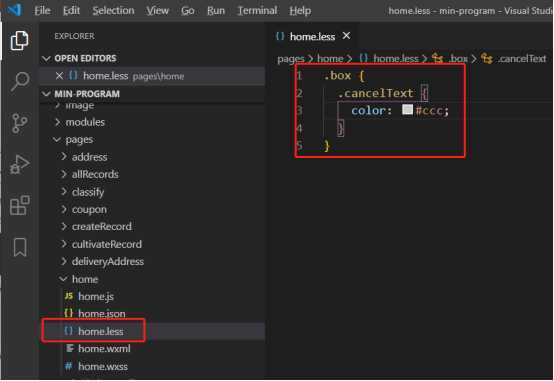Open the Run menu

216,11
